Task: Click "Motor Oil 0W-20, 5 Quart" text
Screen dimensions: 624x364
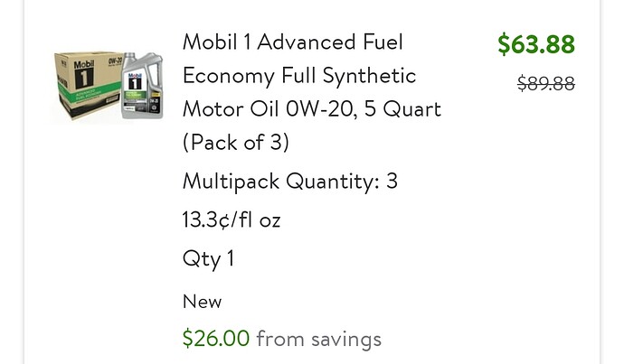Action: pos(312,109)
